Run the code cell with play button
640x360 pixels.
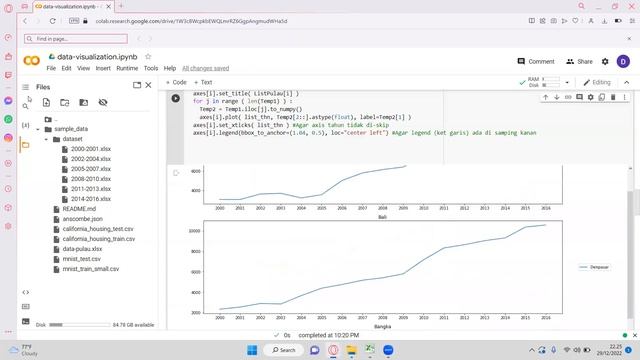(x=176, y=98)
